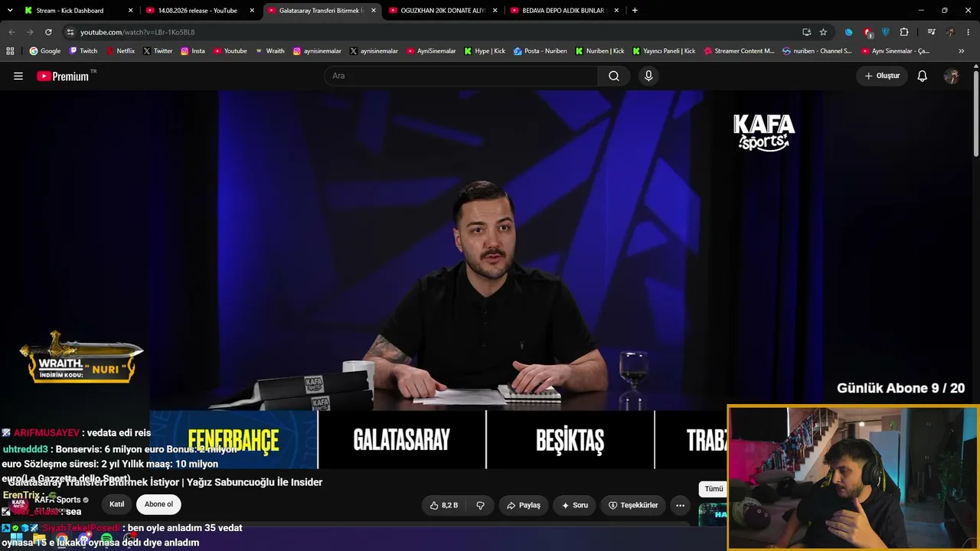
Task: Reload the current YouTube page
Action: point(48,32)
